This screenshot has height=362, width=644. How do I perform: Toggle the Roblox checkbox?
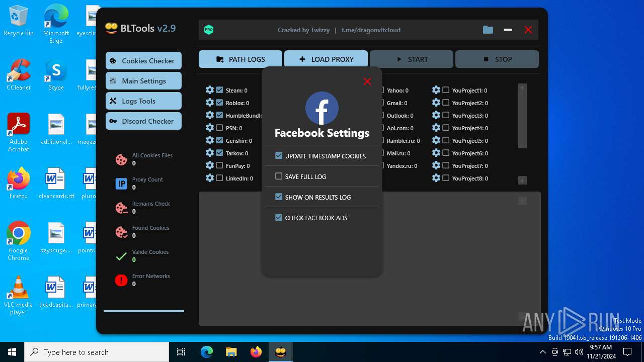219,103
